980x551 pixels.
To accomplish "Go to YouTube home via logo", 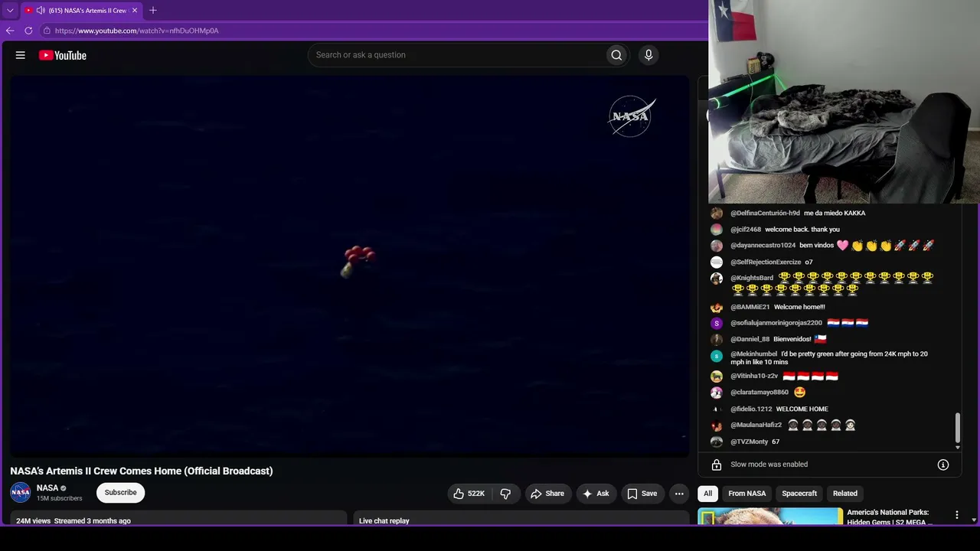I will [x=63, y=55].
